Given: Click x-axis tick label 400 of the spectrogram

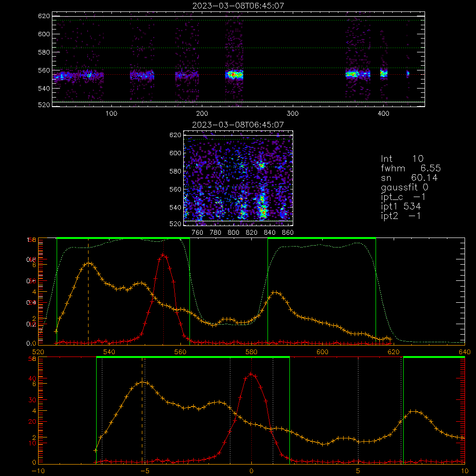Looking at the screenshot, I should [383, 114].
